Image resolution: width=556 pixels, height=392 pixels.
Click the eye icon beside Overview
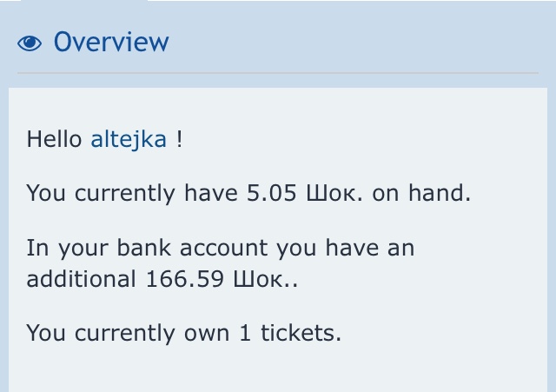click(30, 43)
